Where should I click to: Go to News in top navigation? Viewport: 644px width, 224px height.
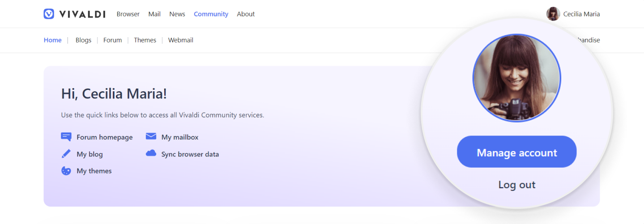(x=177, y=14)
